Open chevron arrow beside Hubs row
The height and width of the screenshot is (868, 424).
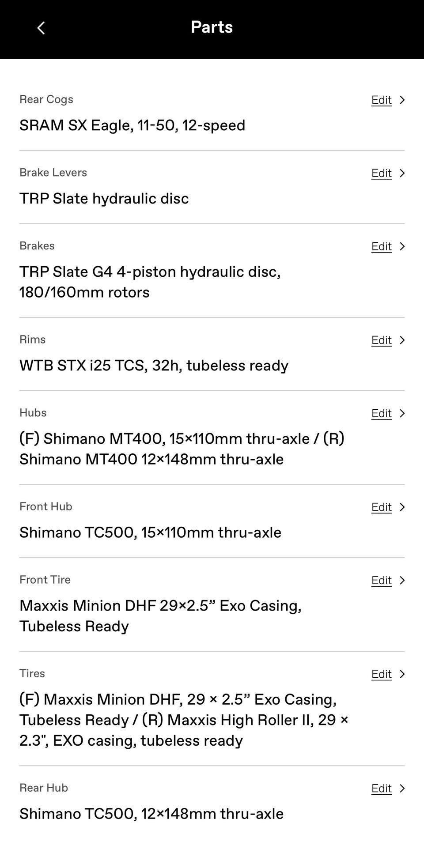[x=402, y=414]
